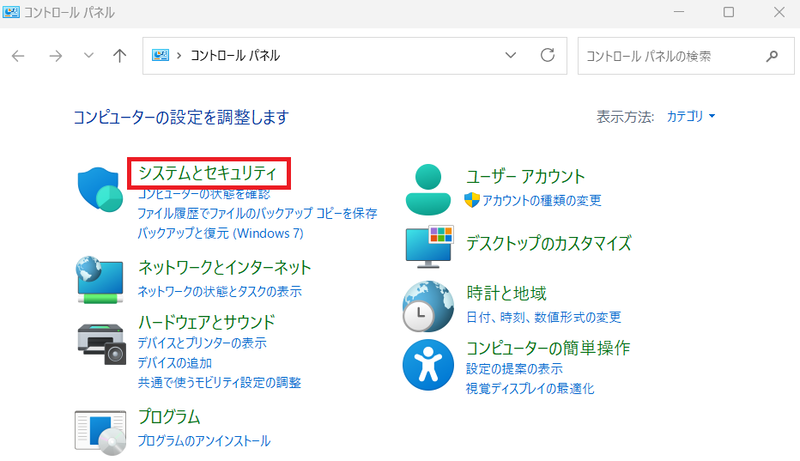This screenshot has height=461, width=800.
Task: Open デスクトップのカスタマイズ category
Action: pos(549,243)
